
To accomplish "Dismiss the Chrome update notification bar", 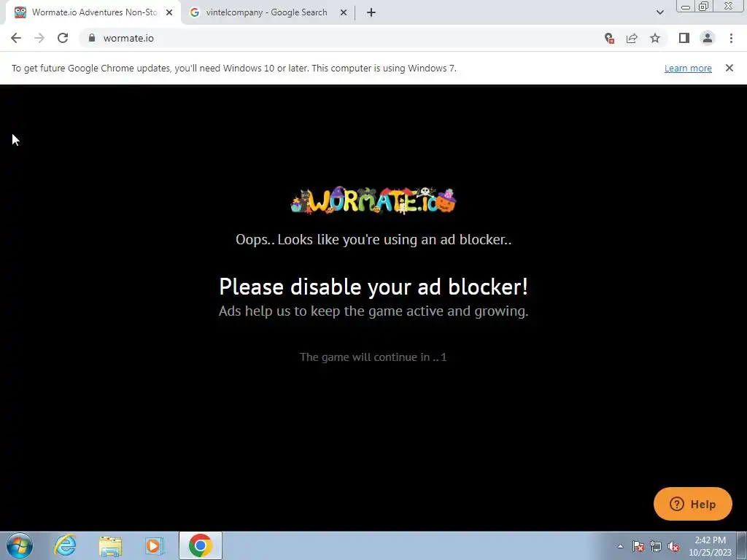I will click(x=729, y=68).
